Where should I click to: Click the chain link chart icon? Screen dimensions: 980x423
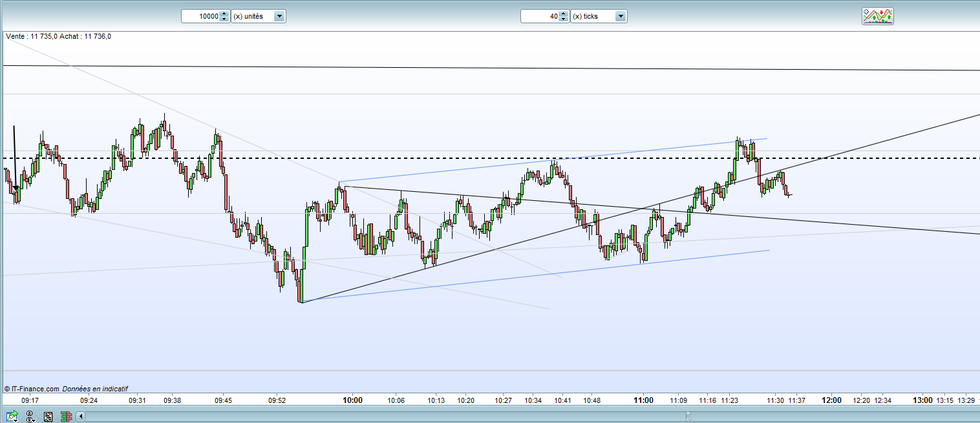coord(30,417)
